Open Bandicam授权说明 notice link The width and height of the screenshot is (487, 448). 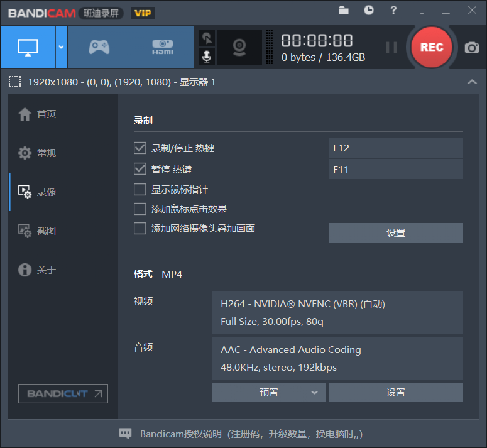(251, 434)
